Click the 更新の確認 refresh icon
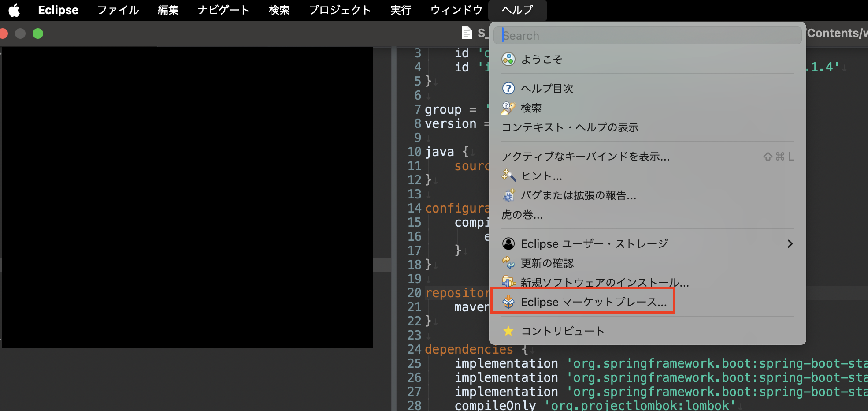 tap(509, 263)
